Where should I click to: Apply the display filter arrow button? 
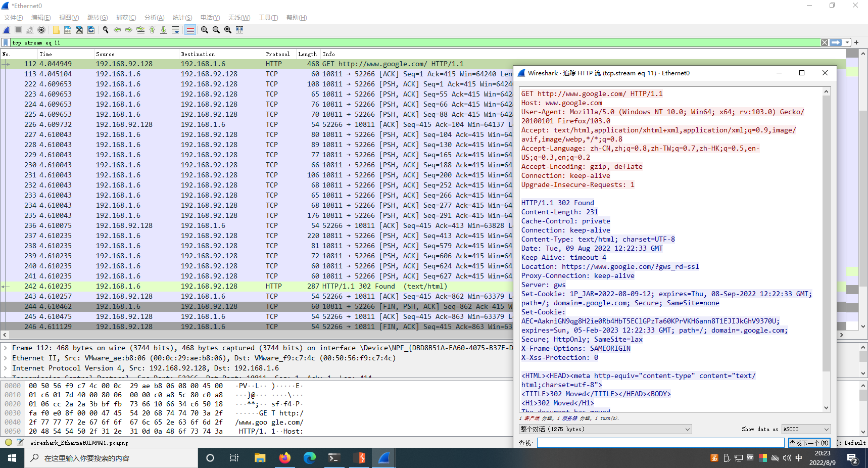pos(836,42)
